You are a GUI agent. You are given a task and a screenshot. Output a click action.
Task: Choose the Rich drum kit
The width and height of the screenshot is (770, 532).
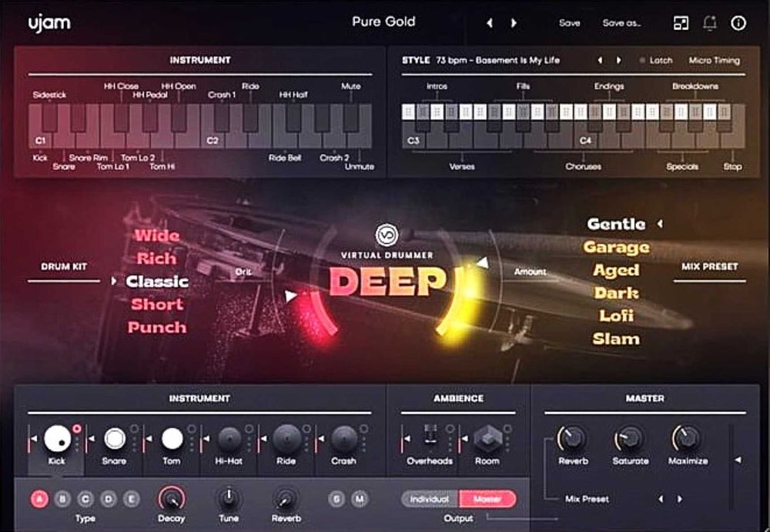156,258
